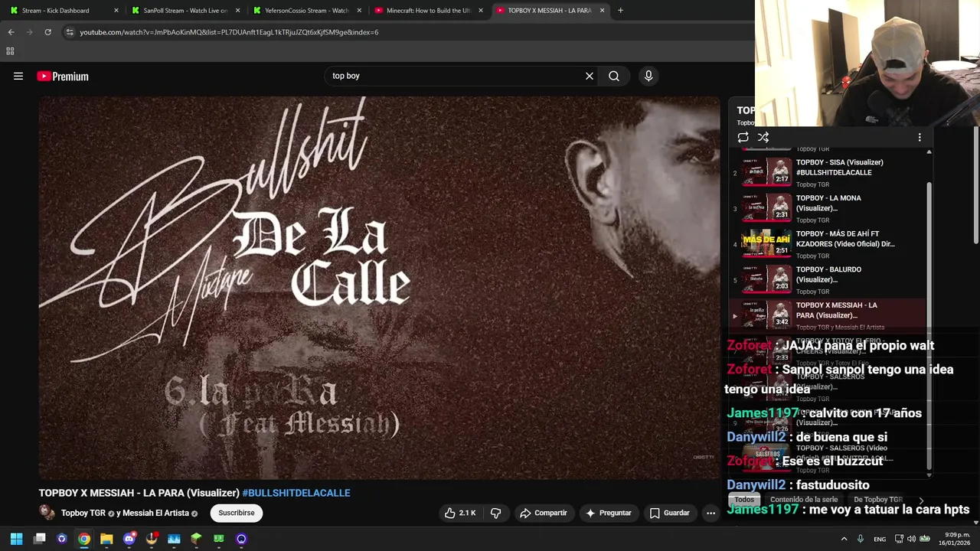Start voice search with microphone icon
Viewport: 980px width, 551px height.
click(648, 76)
